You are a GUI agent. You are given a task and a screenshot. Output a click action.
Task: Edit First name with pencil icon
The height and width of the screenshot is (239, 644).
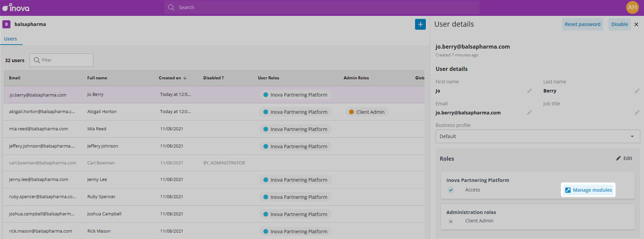coord(529,91)
